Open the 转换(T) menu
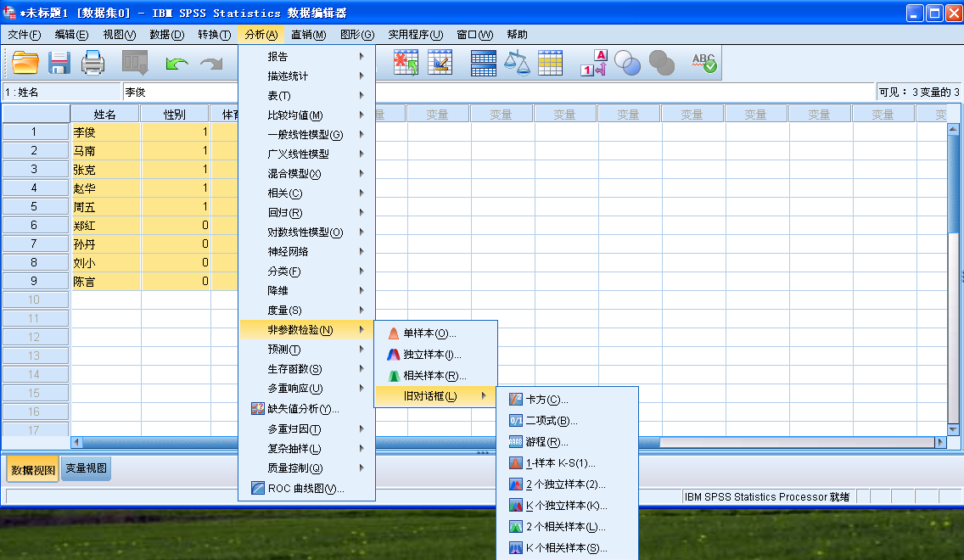964x560 pixels. 215,35
